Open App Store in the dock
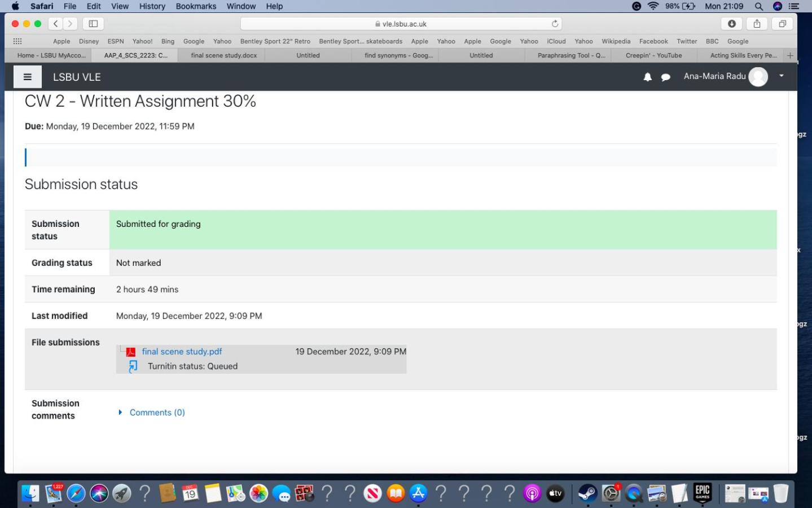 point(418,493)
